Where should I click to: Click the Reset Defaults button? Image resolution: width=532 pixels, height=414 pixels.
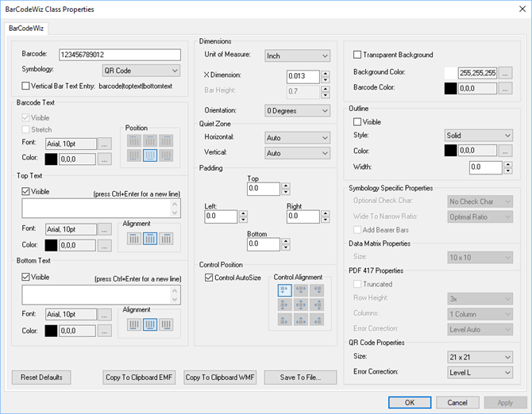pyautogui.click(x=41, y=378)
